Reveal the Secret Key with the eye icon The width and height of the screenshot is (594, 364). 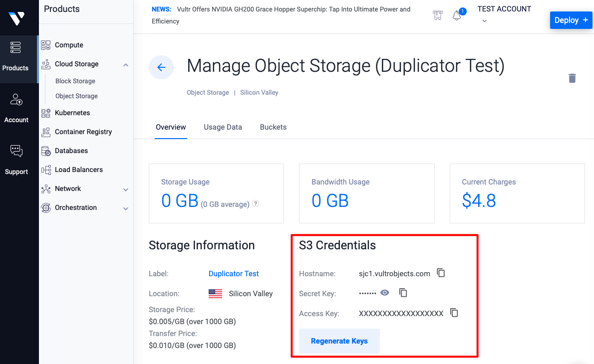click(384, 293)
